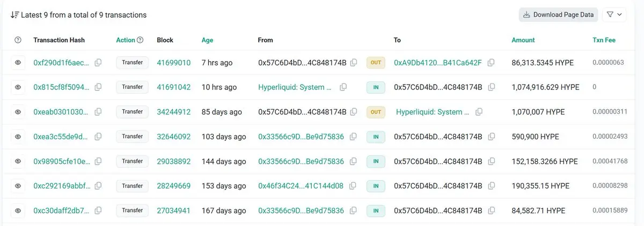Switch the Age column header format
644x226 pixels.
(208, 40)
